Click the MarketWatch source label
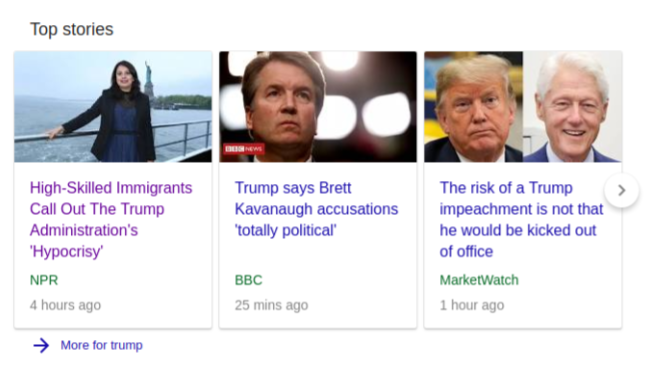This screenshot has width=648, height=371. click(x=479, y=280)
